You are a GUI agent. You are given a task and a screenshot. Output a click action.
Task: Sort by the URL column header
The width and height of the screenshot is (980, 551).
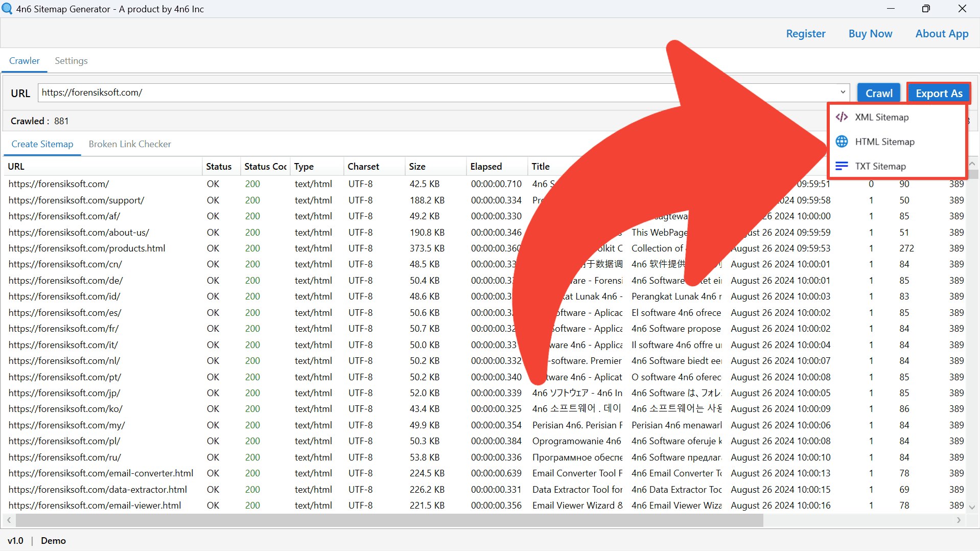(x=102, y=167)
